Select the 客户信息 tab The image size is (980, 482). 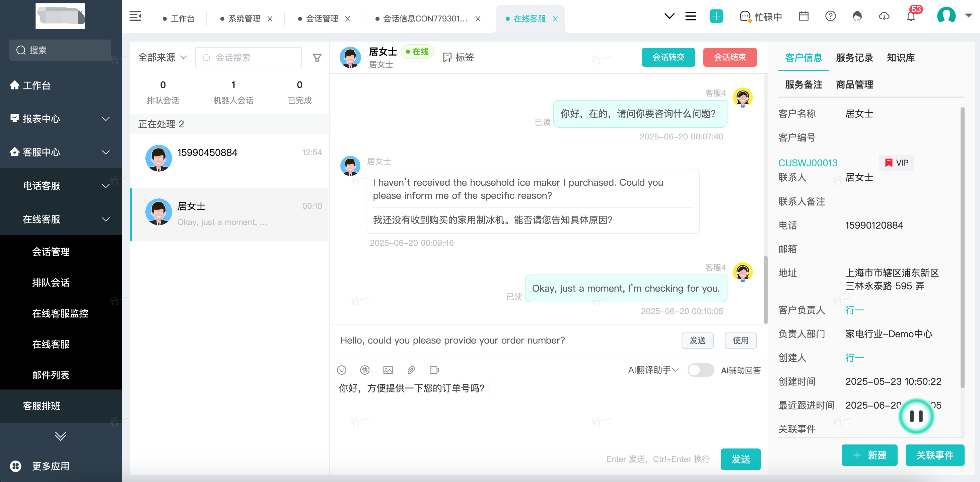click(x=803, y=58)
